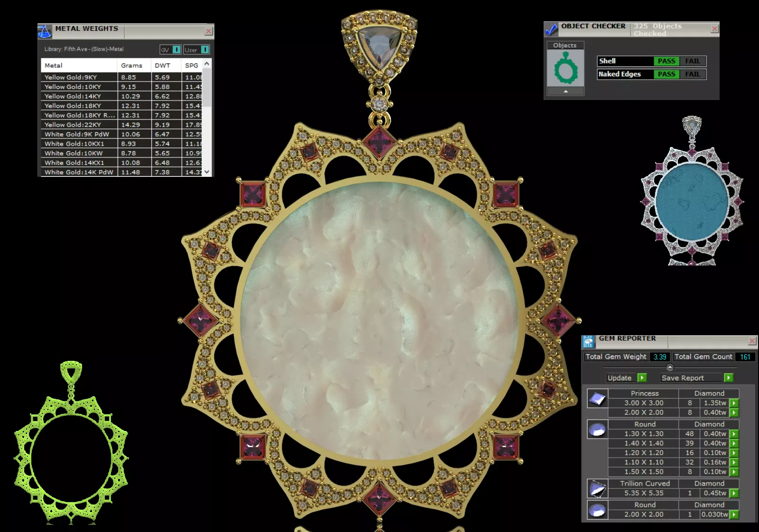The height and width of the screenshot is (532, 759).
Task: Click the 14.29 grams cell for 22KY
Action: (x=134, y=125)
